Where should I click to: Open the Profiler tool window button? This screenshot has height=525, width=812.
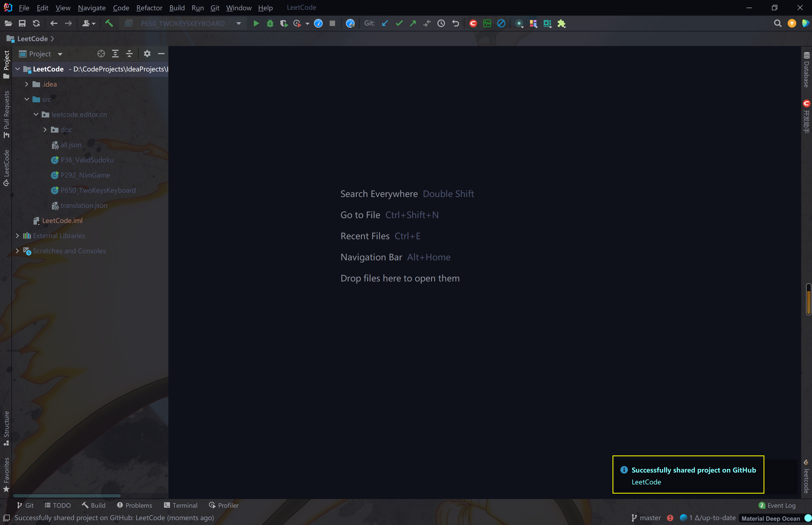coord(224,505)
